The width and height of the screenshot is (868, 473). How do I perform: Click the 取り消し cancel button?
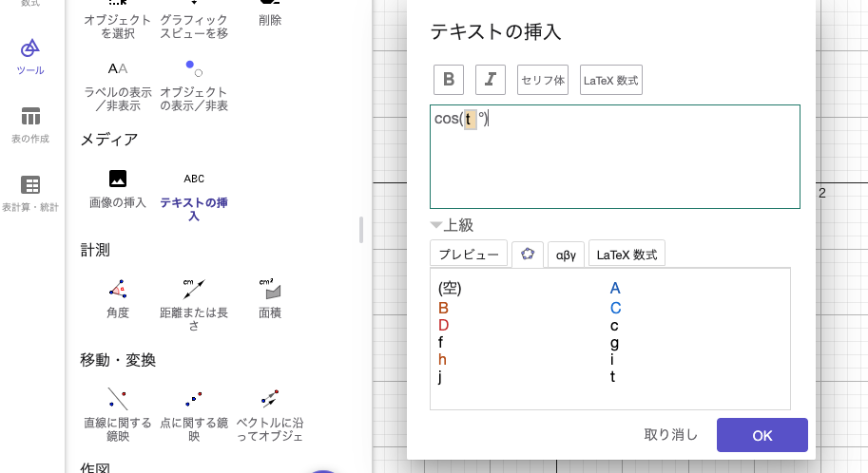(670, 435)
